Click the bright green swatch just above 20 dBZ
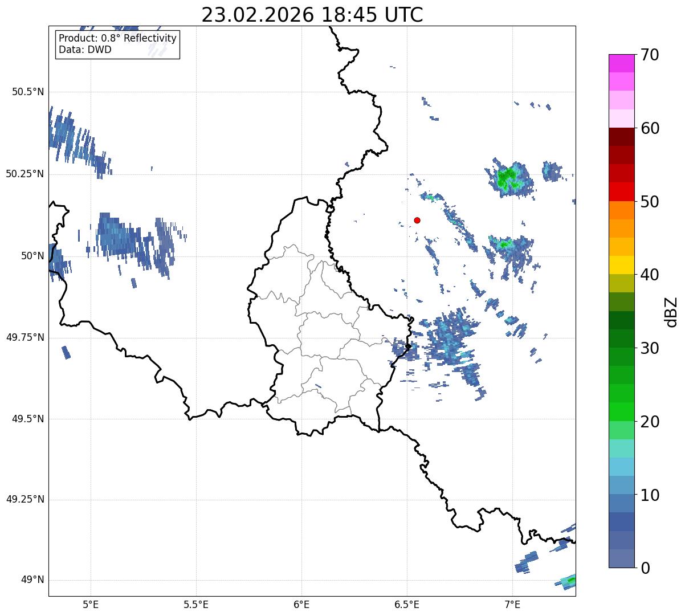This screenshot has width=685, height=616. (x=622, y=412)
